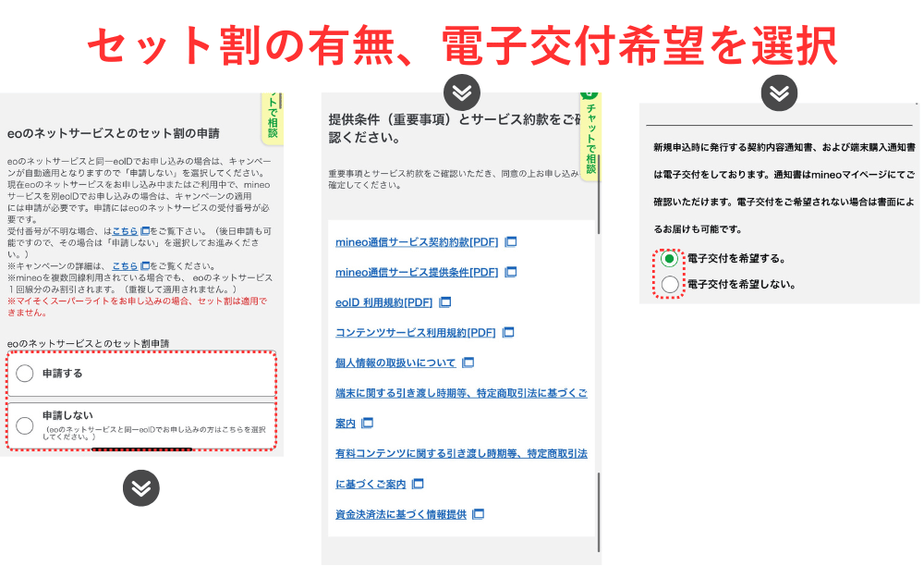Click external-window icon beside 提供条件 link
The image size is (924, 578).
(511, 272)
